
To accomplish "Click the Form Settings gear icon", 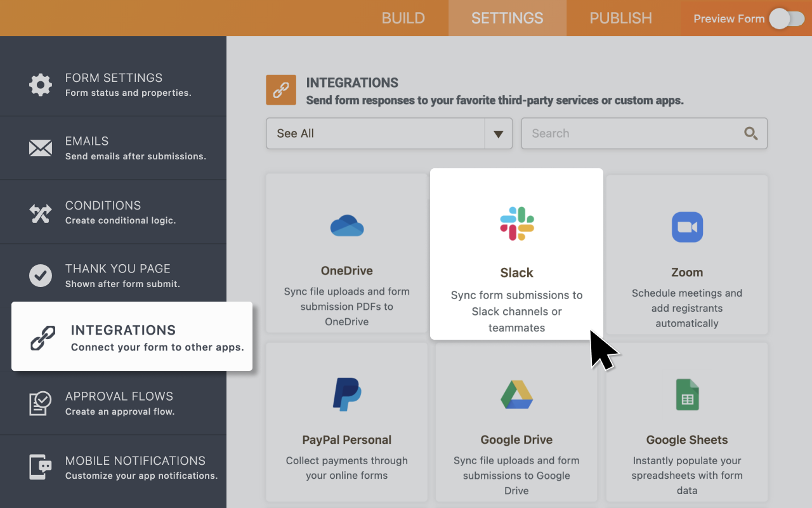I will point(40,84).
